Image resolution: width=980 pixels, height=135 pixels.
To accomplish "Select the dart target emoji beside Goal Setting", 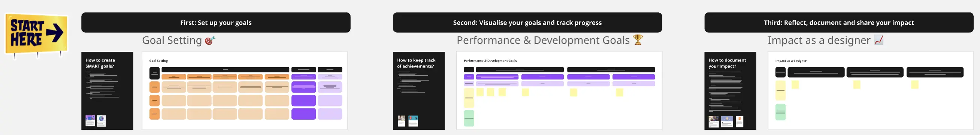I will click(x=210, y=40).
